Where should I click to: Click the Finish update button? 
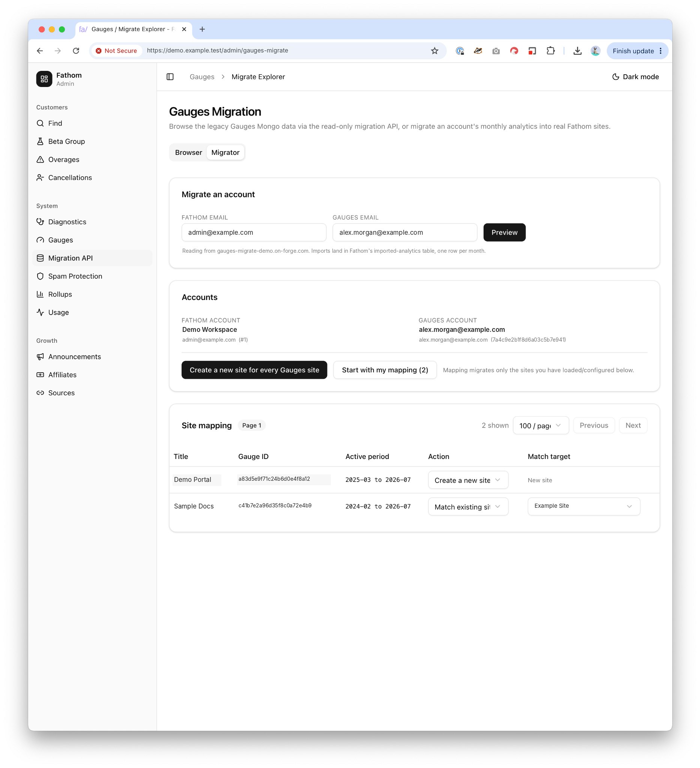pyautogui.click(x=637, y=51)
